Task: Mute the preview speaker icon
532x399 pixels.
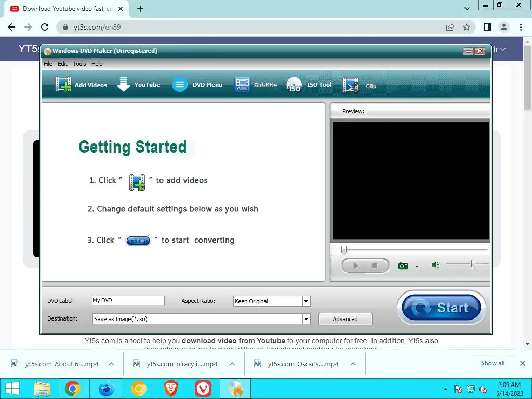Action: (x=435, y=264)
